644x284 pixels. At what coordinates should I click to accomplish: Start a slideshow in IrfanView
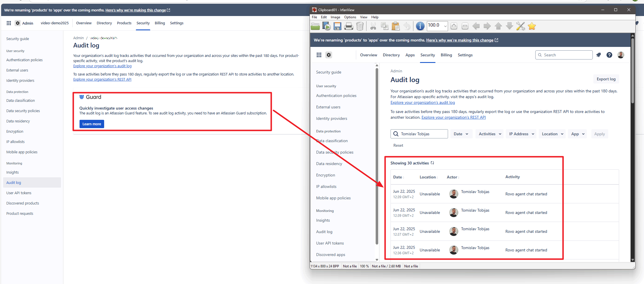(x=326, y=26)
